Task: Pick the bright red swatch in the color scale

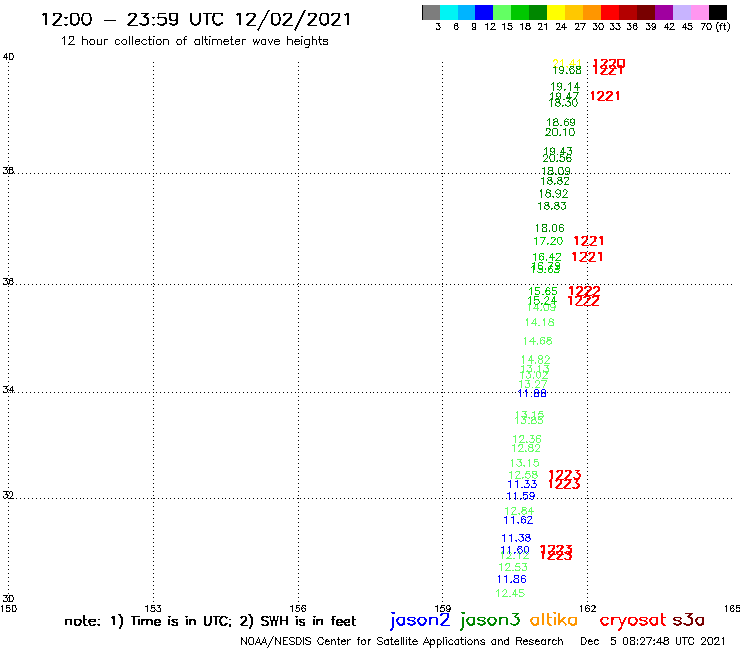Action: pyautogui.click(x=610, y=12)
